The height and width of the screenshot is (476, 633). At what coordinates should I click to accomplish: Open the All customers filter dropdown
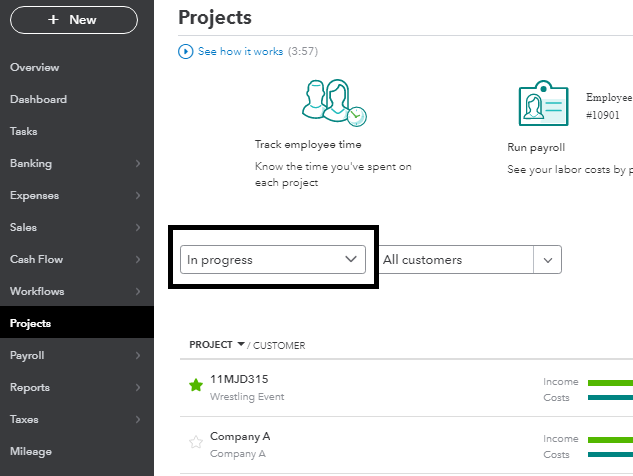[547, 259]
